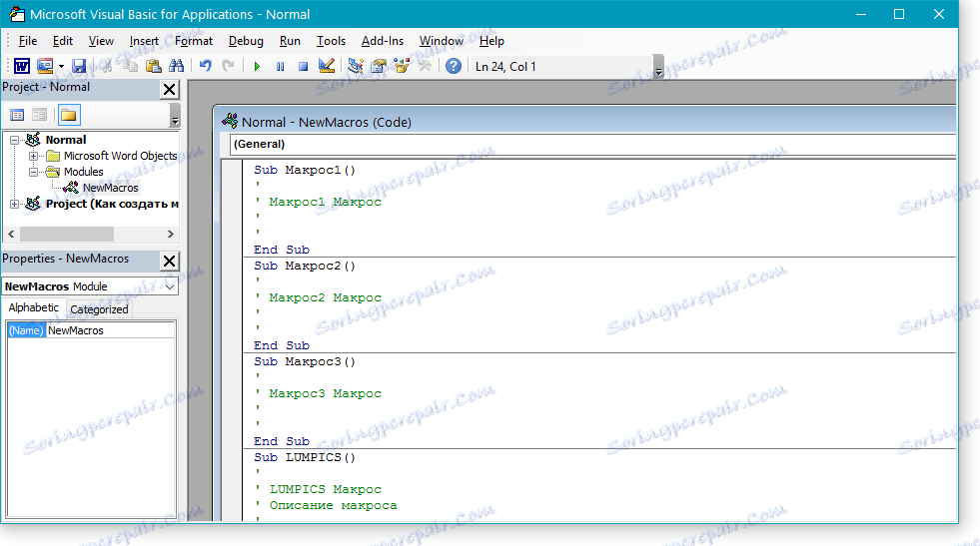
Task: Select the NewMacros module in tree
Action: tap(110, 188)
